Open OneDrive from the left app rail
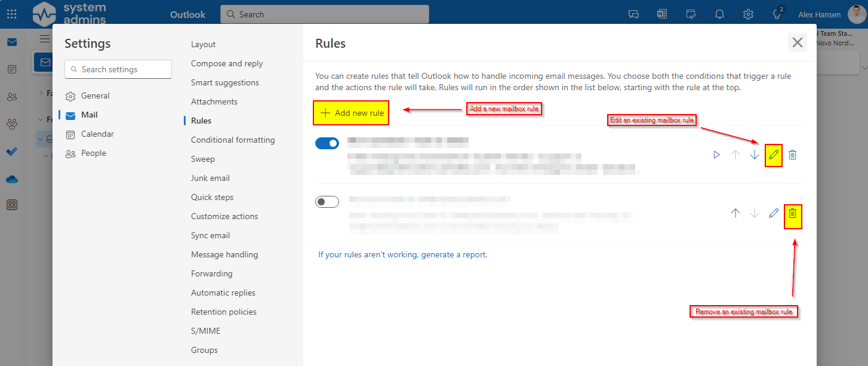This screenshot has height=366, width=868. [x=12, y=179]
